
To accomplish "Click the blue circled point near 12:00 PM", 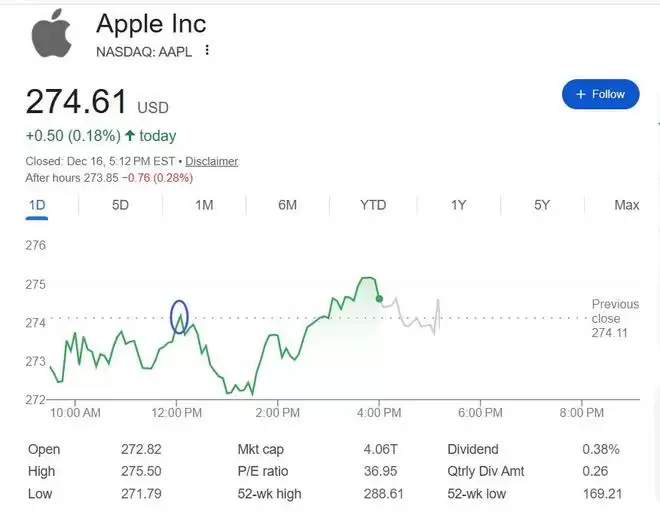I will click(180, 317).
